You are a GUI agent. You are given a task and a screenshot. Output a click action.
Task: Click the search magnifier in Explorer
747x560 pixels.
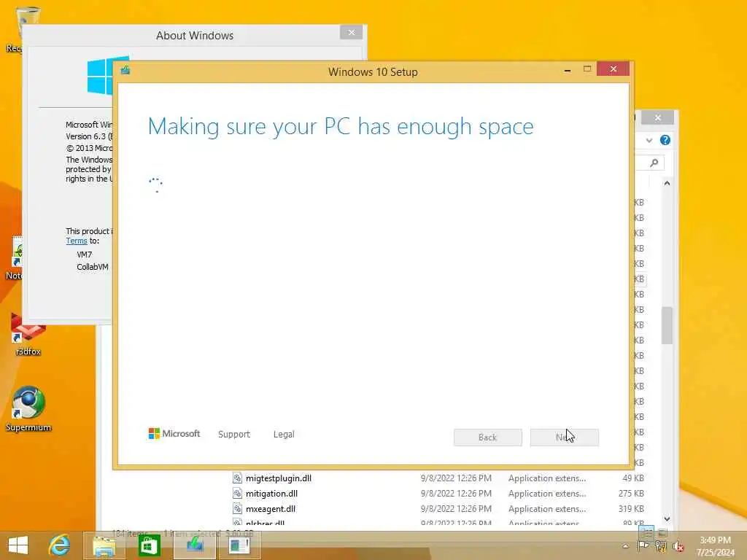coord(654,163)
